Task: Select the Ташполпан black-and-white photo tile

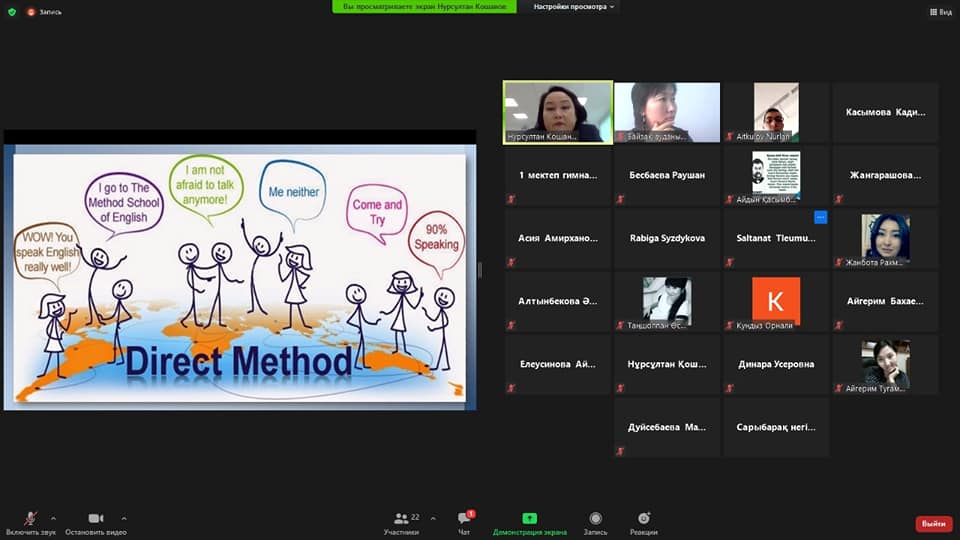Action: pos(667,301)
